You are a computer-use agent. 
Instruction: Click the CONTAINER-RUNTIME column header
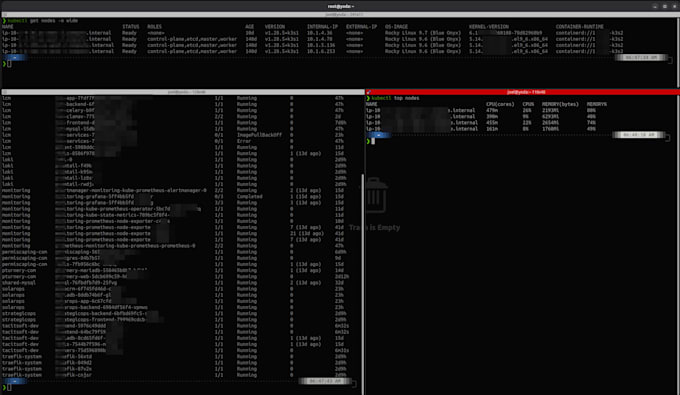click(x=579, y=27)
